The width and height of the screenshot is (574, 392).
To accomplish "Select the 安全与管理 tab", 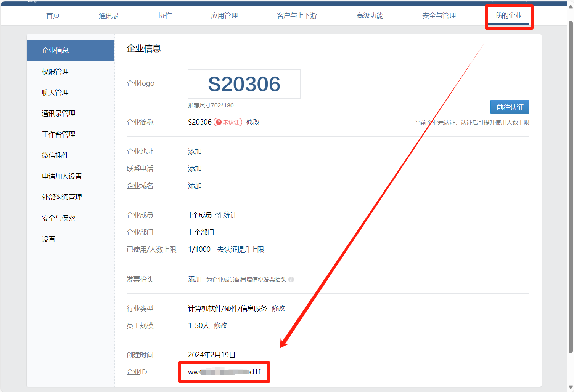I will 439,16.
